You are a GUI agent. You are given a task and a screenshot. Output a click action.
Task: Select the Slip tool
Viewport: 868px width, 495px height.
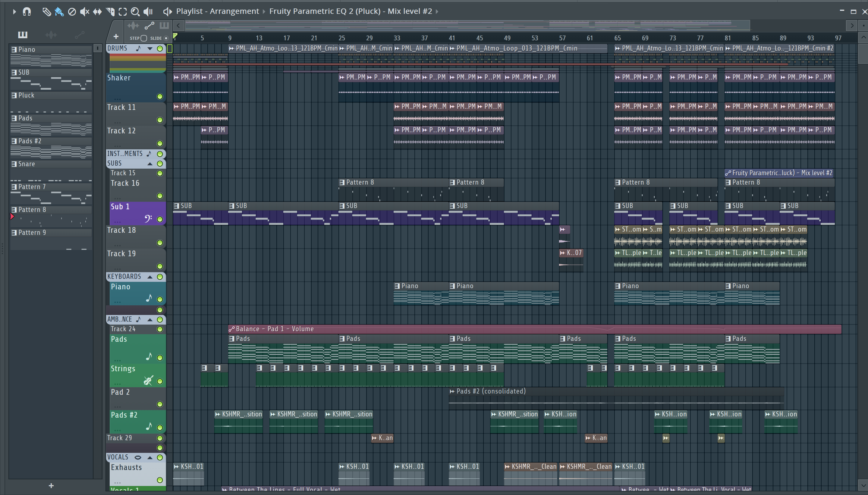coord(97,11)
